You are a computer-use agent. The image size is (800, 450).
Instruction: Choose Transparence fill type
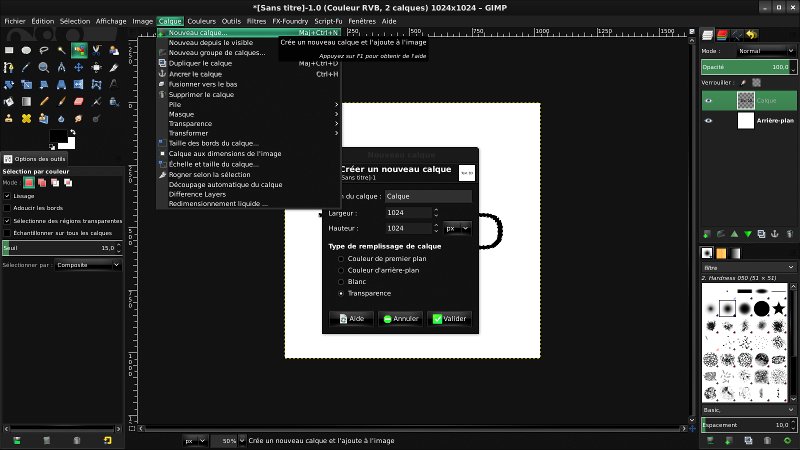click(x=341, y=293)
